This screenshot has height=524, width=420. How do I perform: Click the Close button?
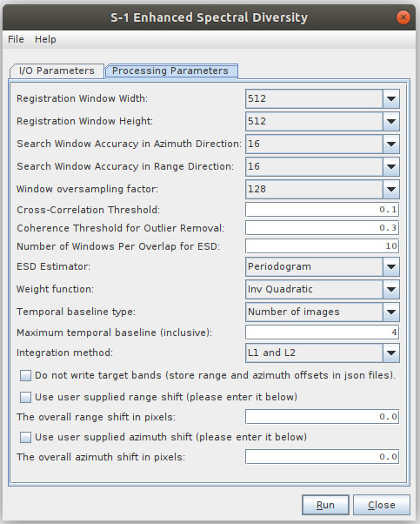point(381,505)
